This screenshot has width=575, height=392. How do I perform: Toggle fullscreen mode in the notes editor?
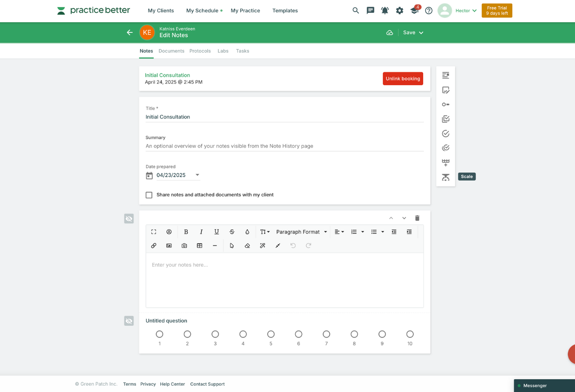pos(154,232)
